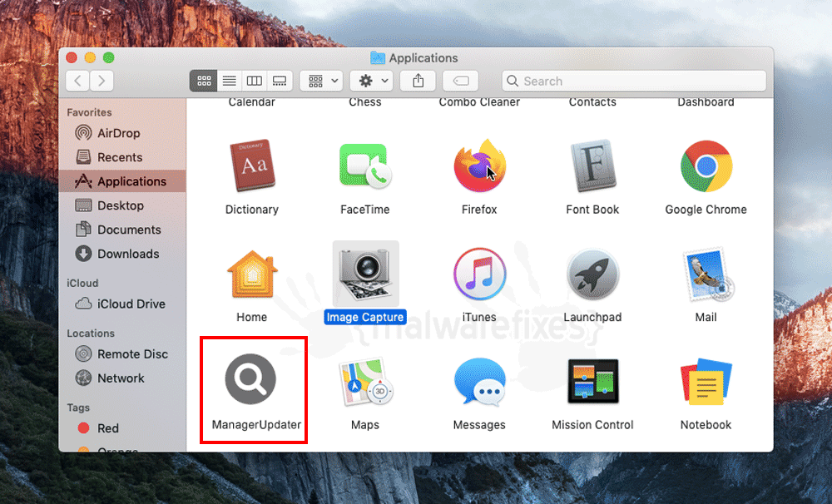Open the group-by arrangement dropdown
The height and width of the screenshot is (504, 832).
pos(321,81)
